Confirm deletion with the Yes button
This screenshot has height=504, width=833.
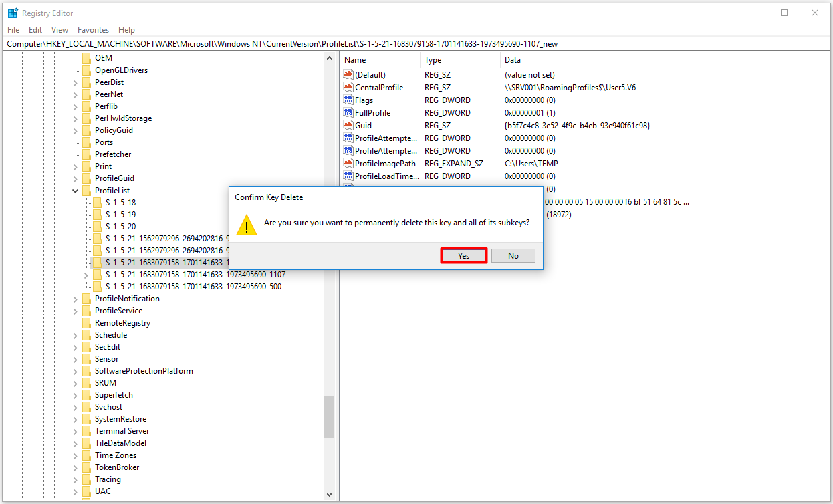(x=463, y=256)
